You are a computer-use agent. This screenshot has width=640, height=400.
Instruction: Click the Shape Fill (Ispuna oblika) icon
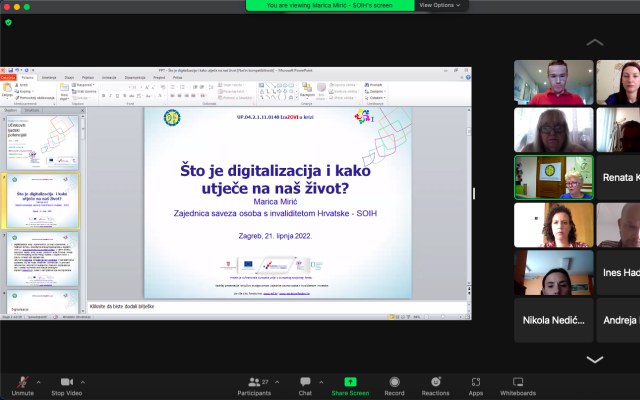point(331,85)
